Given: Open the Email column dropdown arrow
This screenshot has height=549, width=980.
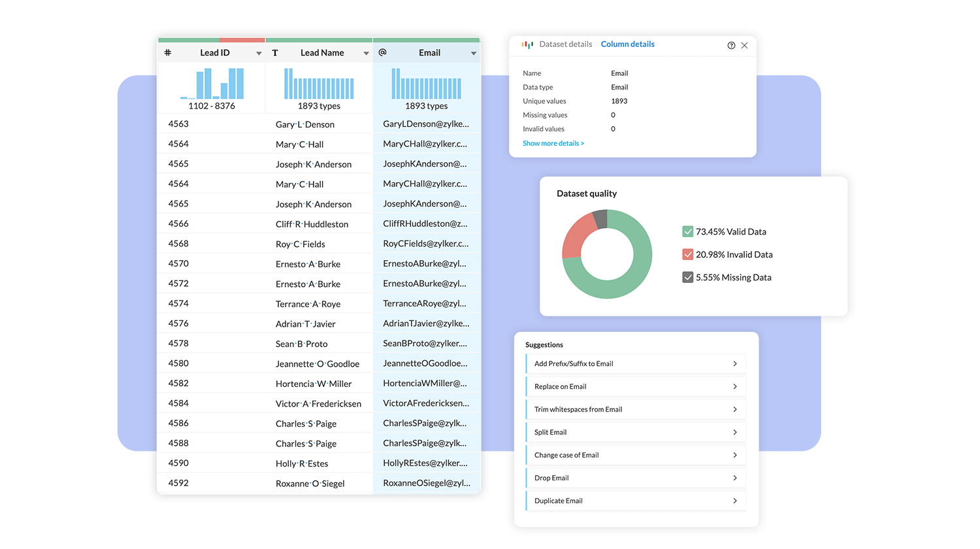Looking at the screenshot, I should 472,52.
